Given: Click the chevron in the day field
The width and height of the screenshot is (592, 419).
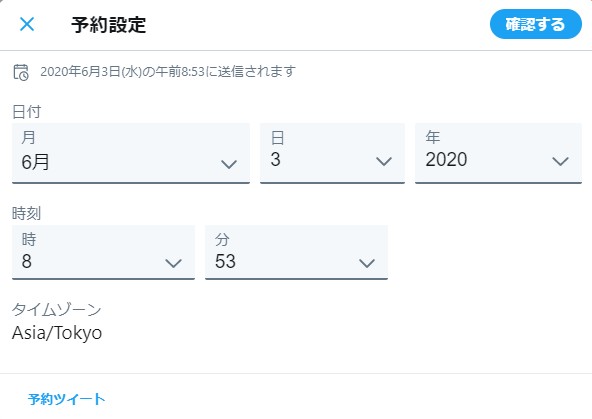Looking at the screenshot, I should tap(384, 162).
